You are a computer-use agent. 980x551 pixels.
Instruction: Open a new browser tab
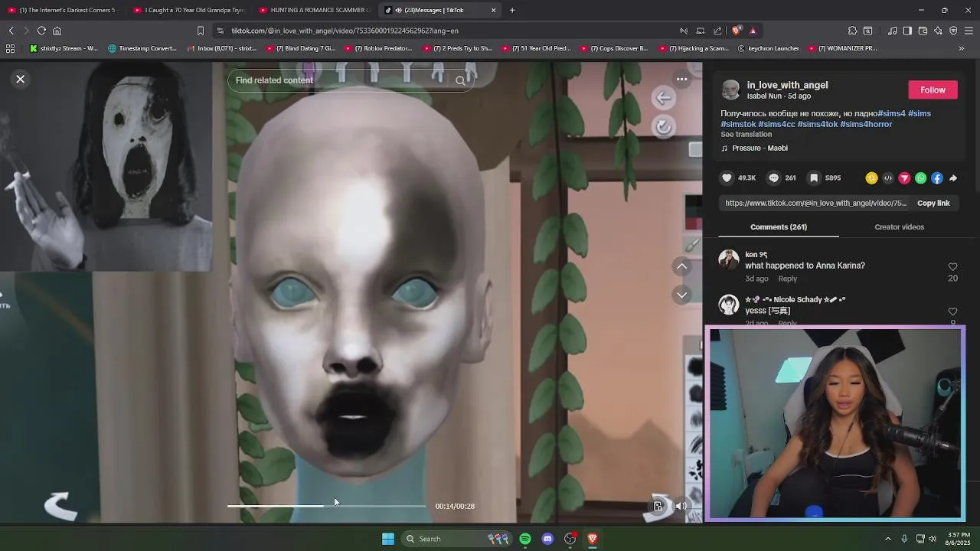click(x=512, y=10)
